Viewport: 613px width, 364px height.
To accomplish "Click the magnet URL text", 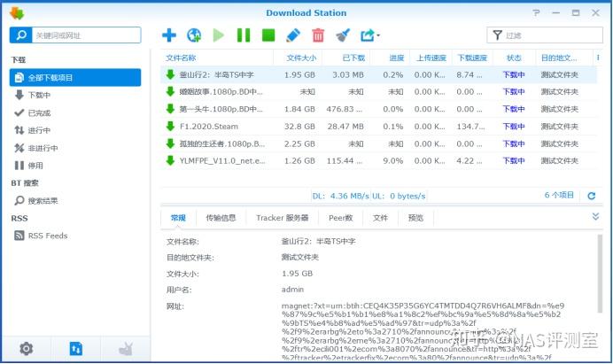I will pyautogui.click(x=423, y=331).
